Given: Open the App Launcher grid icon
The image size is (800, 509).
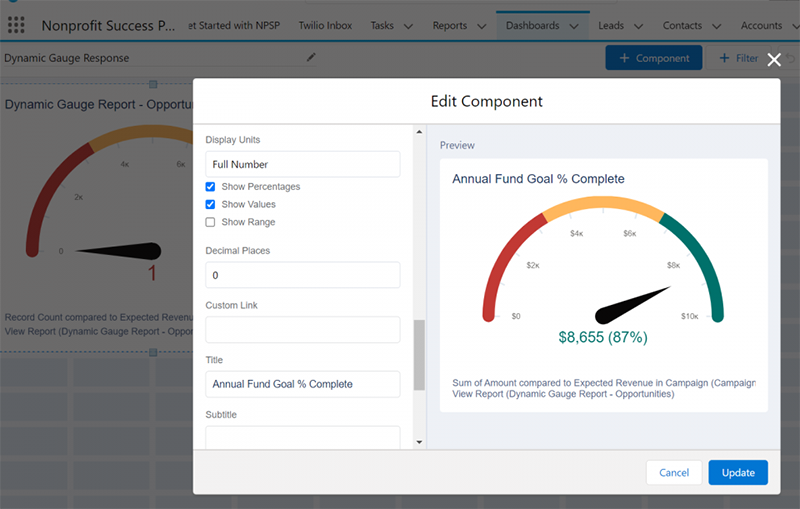Looking at the screenshot, I should (16, 25).
